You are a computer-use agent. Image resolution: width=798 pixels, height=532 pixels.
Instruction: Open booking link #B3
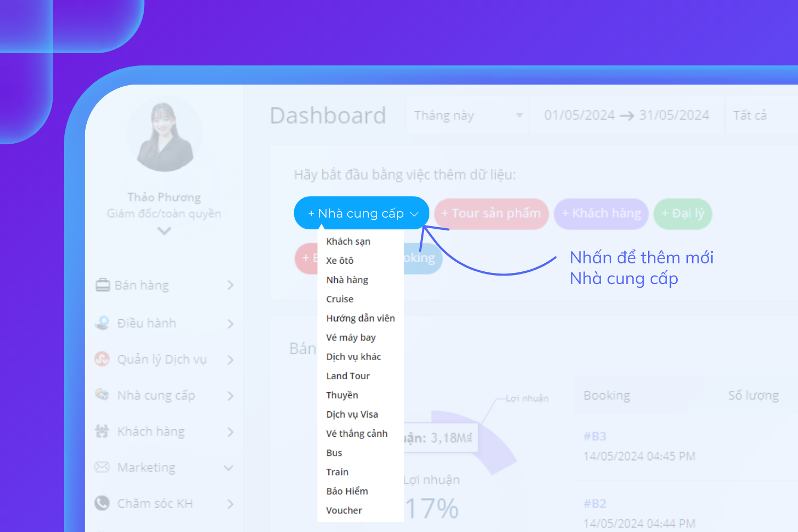point(595,436)
